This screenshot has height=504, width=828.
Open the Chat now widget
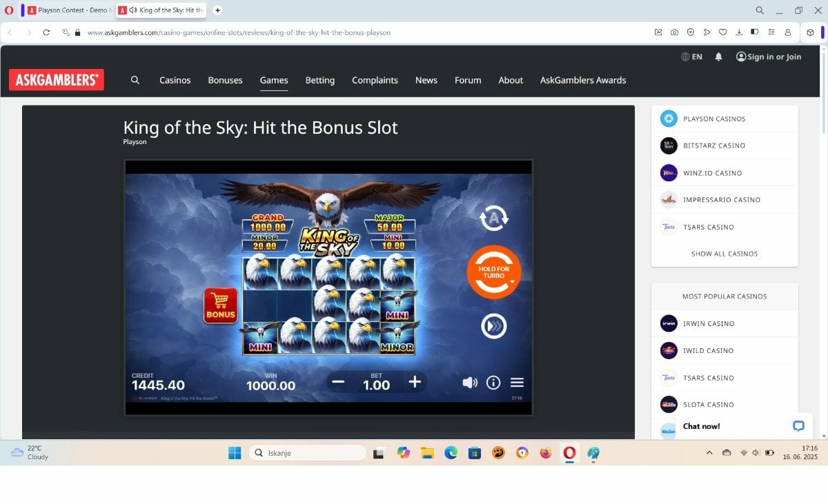click(x=744, y=426)
